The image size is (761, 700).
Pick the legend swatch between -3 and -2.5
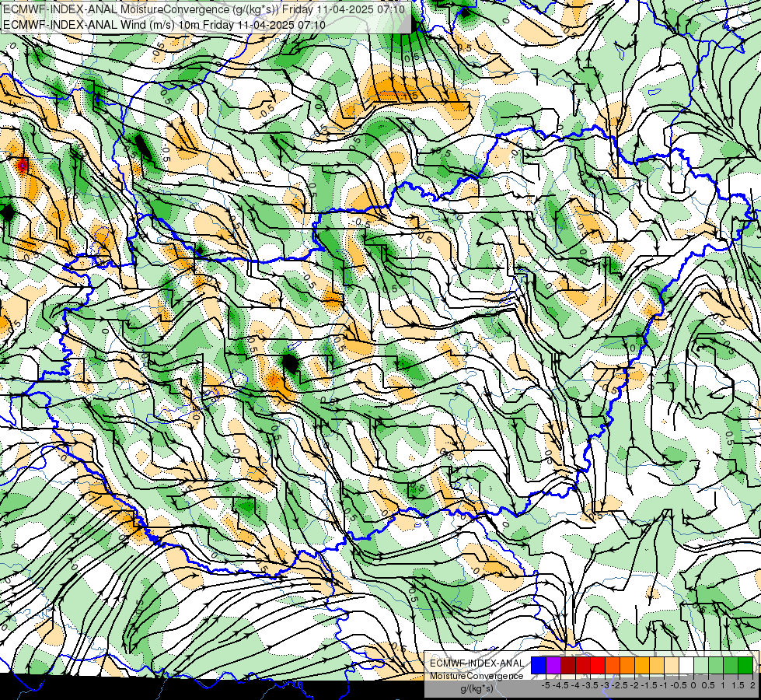coord(613,665)
